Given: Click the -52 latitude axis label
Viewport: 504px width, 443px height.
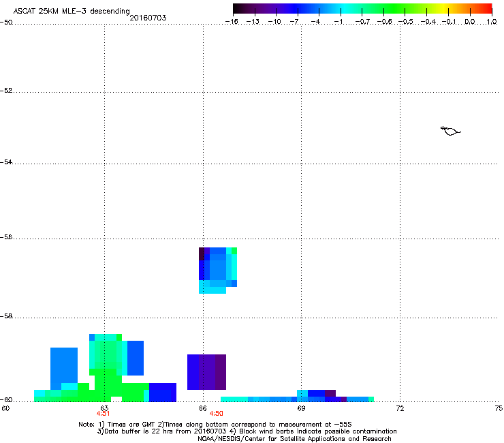Looking at the screenshot, I should pyautogui.click(x=6, y=91).
